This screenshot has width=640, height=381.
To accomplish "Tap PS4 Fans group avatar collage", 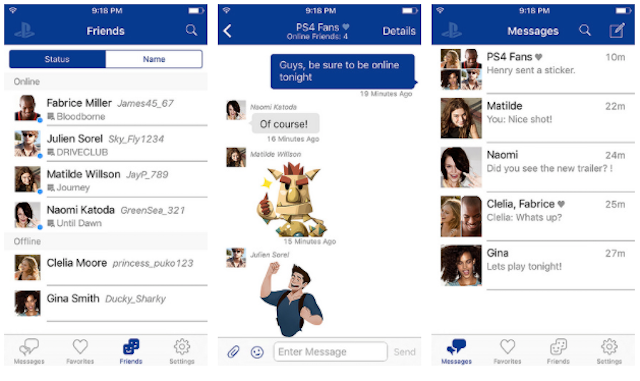I will (461, 69).
